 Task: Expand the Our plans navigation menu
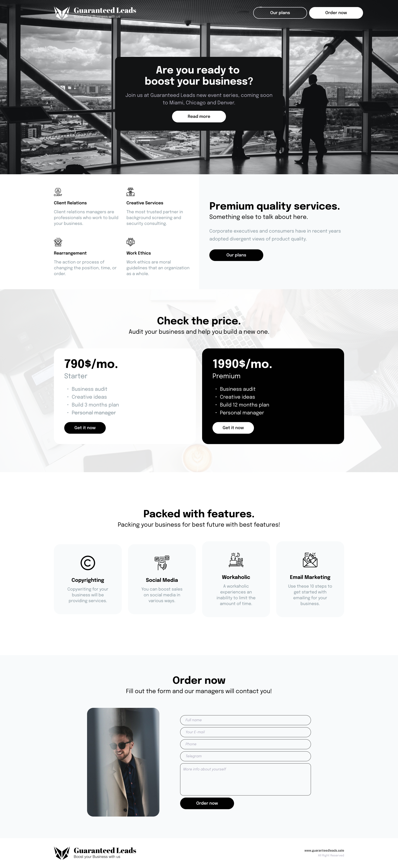[x=279, y=12]
